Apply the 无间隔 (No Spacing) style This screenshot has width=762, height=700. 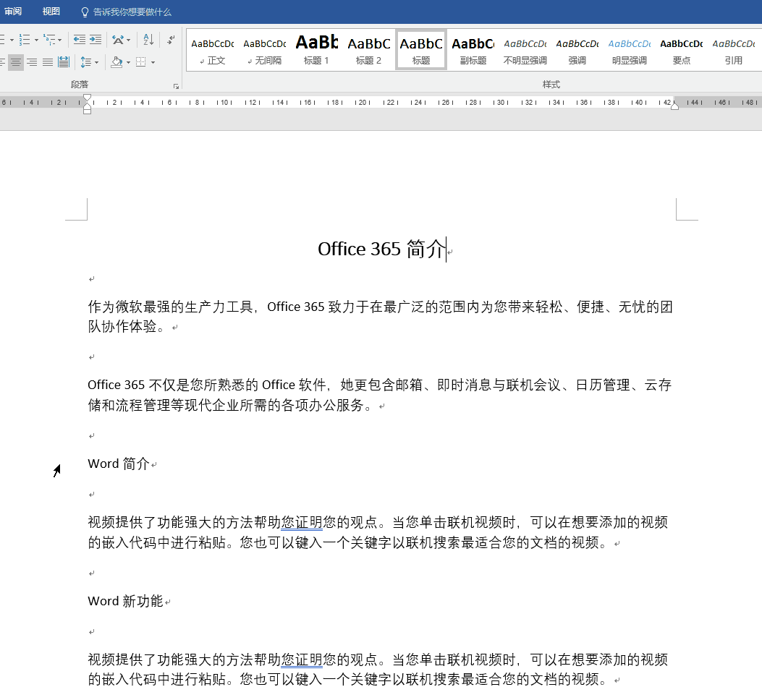click(x=265, y=50)
